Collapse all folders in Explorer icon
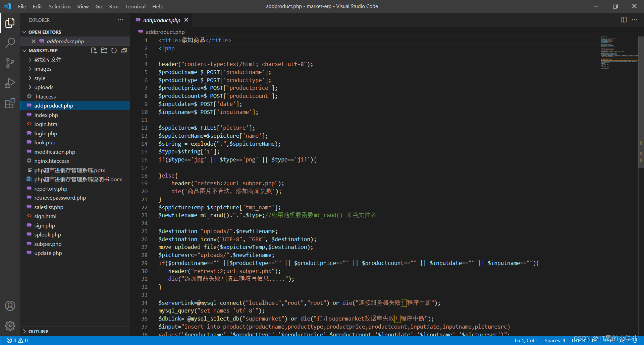 coord(124,51)
